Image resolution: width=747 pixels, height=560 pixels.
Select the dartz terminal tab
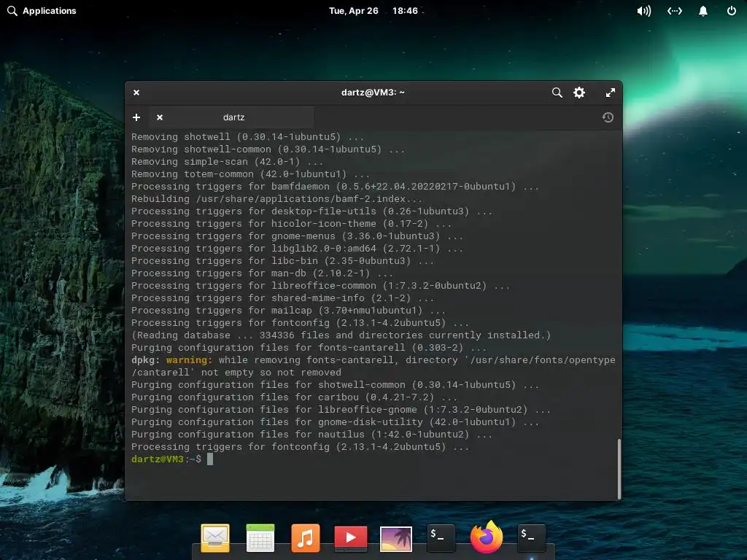click(231, 117)
